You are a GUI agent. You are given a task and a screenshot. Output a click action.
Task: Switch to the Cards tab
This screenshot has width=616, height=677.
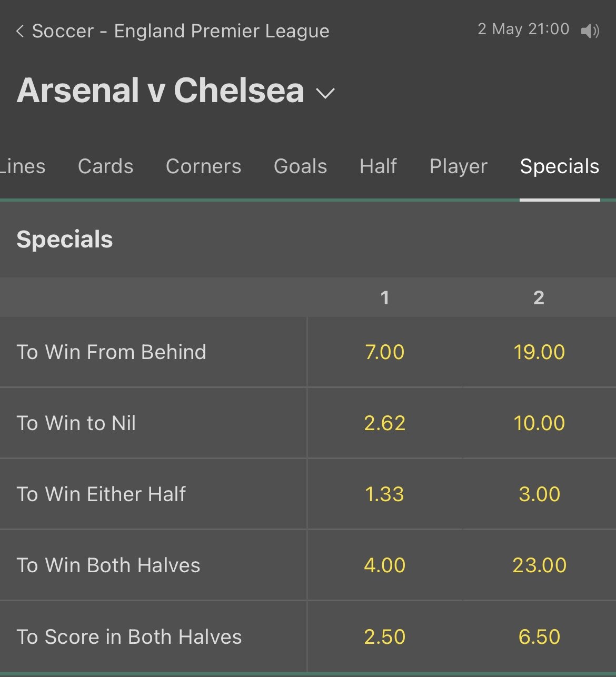click(x=105, y=166)
